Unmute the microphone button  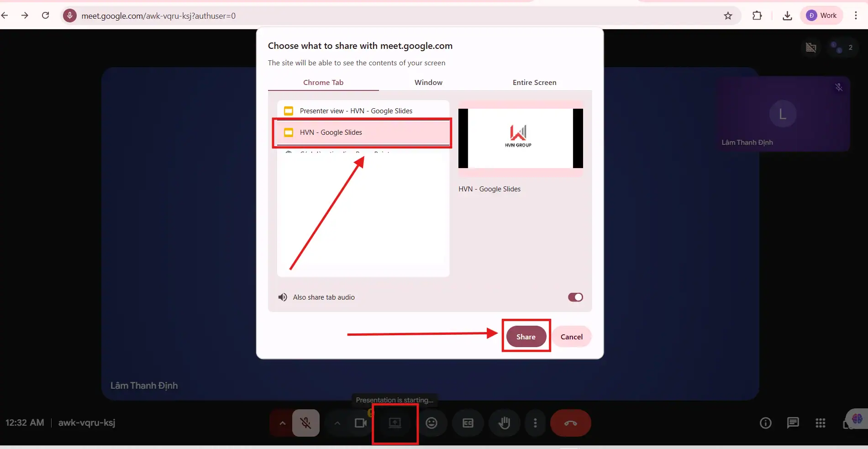point(306,423)
